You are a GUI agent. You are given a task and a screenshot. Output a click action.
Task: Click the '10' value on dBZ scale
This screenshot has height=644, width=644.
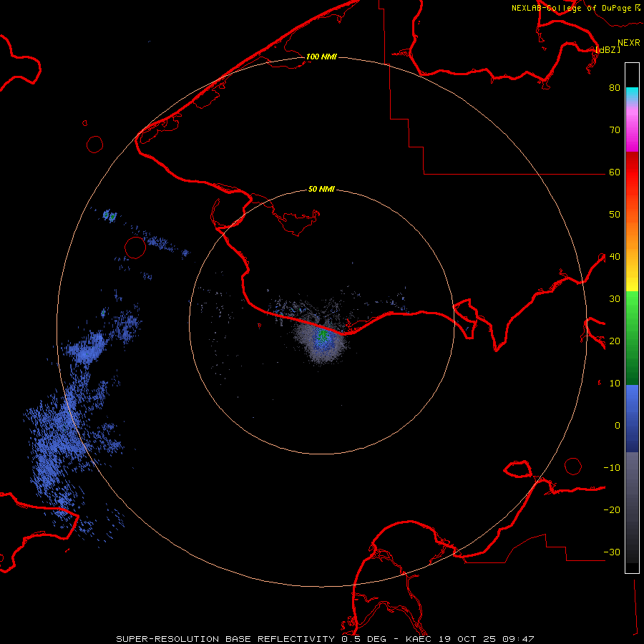coord(615,384)
